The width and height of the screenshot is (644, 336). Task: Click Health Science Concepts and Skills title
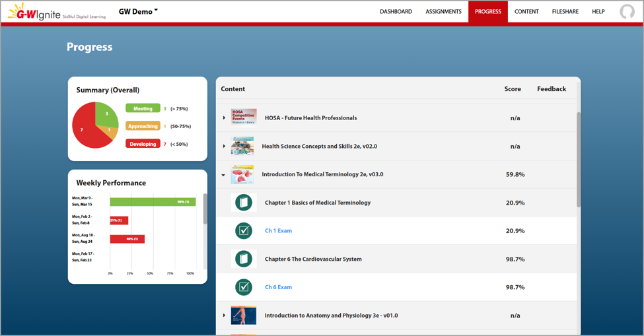pyautogui.click(x=320, y=146)
